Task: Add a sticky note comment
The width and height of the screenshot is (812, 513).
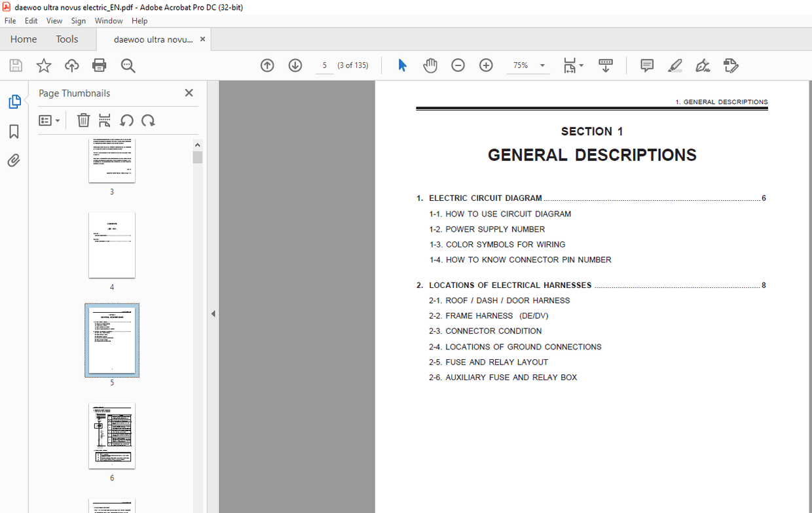Action: (x=646, y=65)
